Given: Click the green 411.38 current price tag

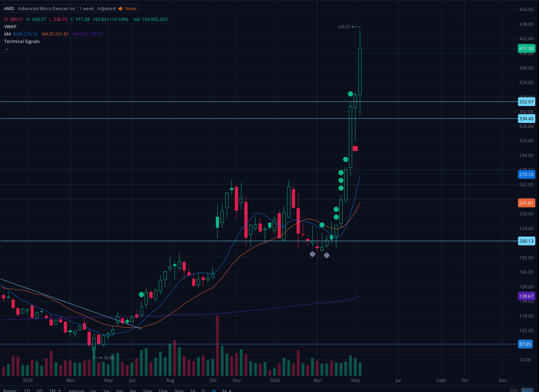Looking at the screenshot, I should point(526,48).
